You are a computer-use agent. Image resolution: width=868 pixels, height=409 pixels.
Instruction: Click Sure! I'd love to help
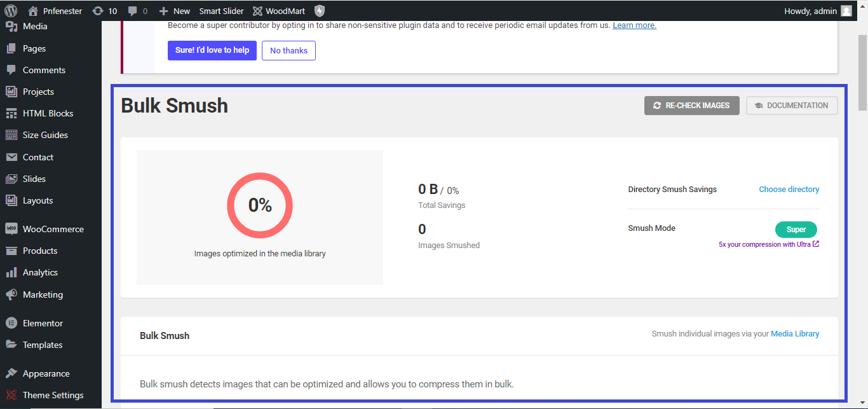point(212,50)
